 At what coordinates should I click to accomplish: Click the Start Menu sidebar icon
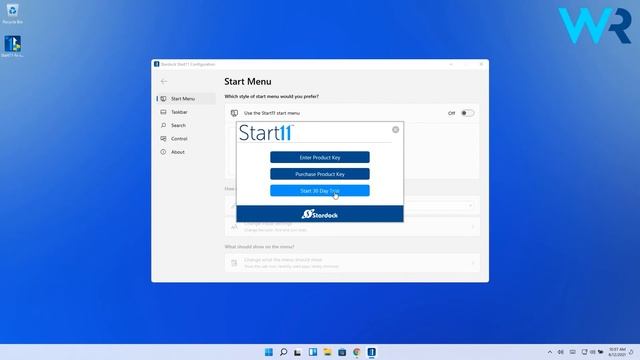pos(163,98)
